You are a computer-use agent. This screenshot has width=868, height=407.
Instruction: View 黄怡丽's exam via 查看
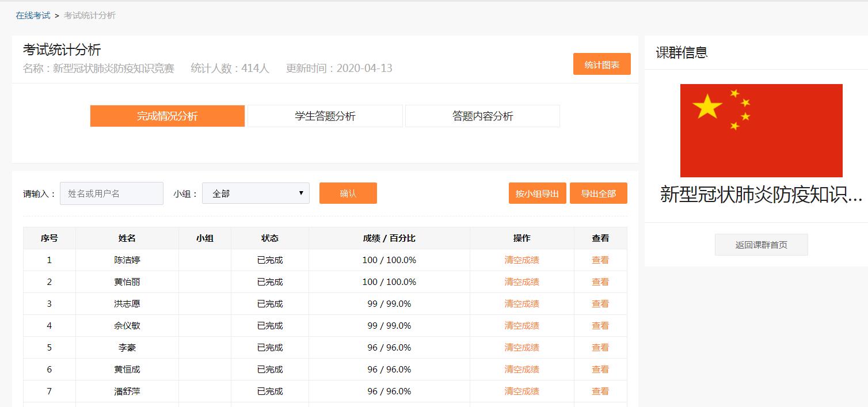[600, 282]
